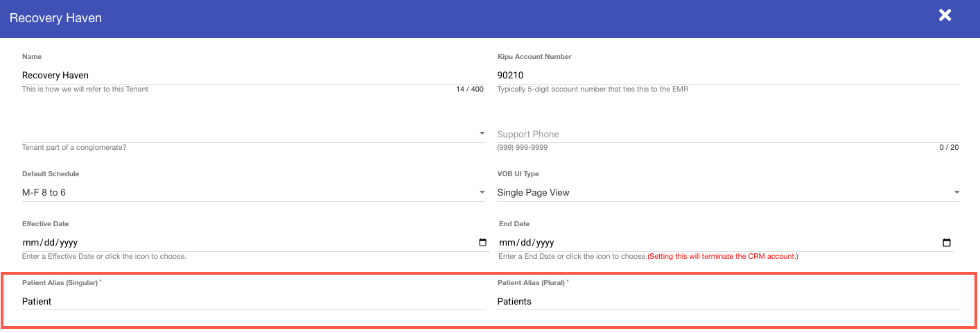Open the Default Schedule dropdown

[253, 192]
